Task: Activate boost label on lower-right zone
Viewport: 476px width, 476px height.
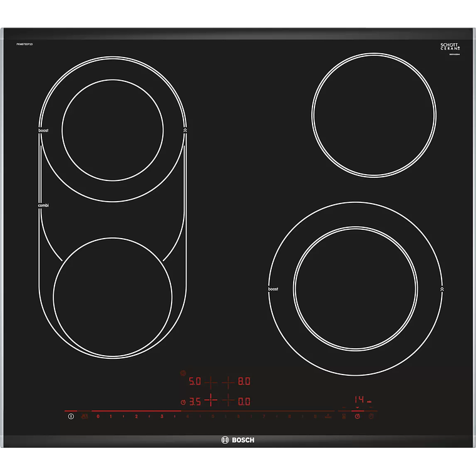Action: pos(273,289)
